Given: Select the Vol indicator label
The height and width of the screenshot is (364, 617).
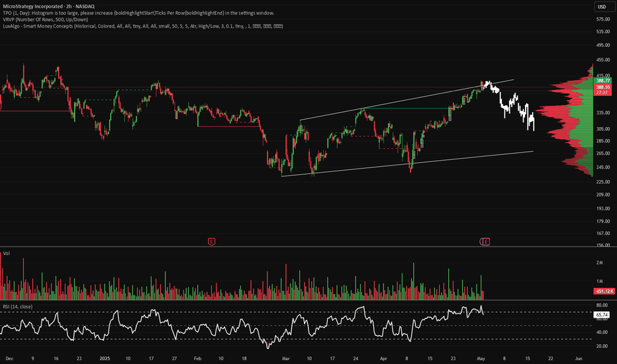Looking at the screenshot, I should click(5, 253).
